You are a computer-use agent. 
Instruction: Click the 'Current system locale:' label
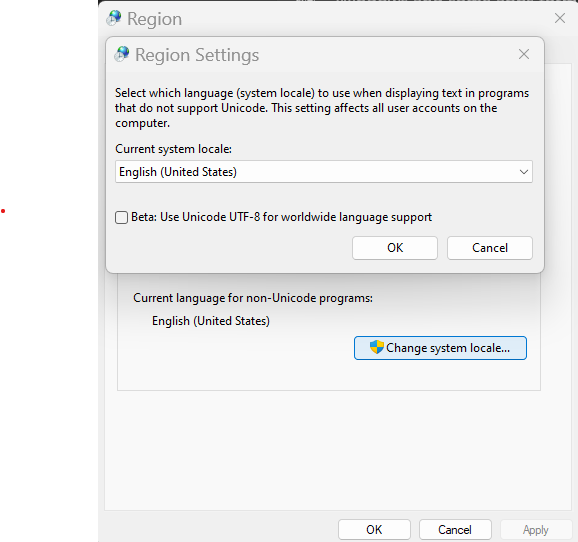tap(173, 149)
